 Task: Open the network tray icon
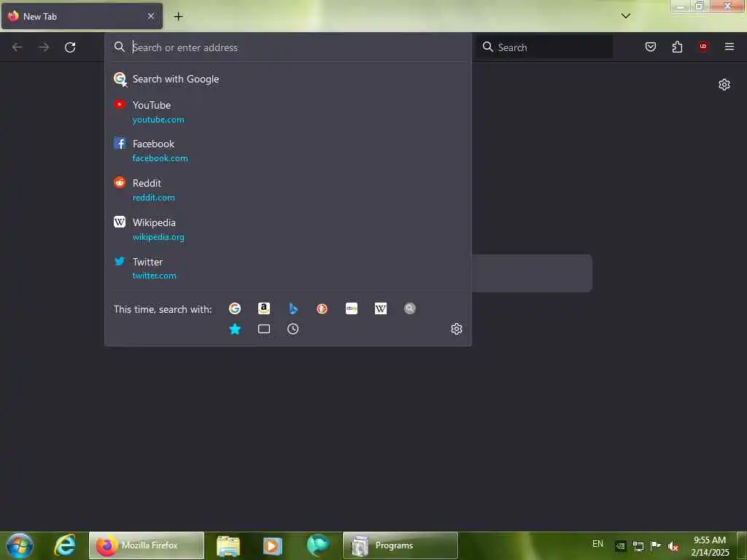pyautogui.click(x=638, y=546)
